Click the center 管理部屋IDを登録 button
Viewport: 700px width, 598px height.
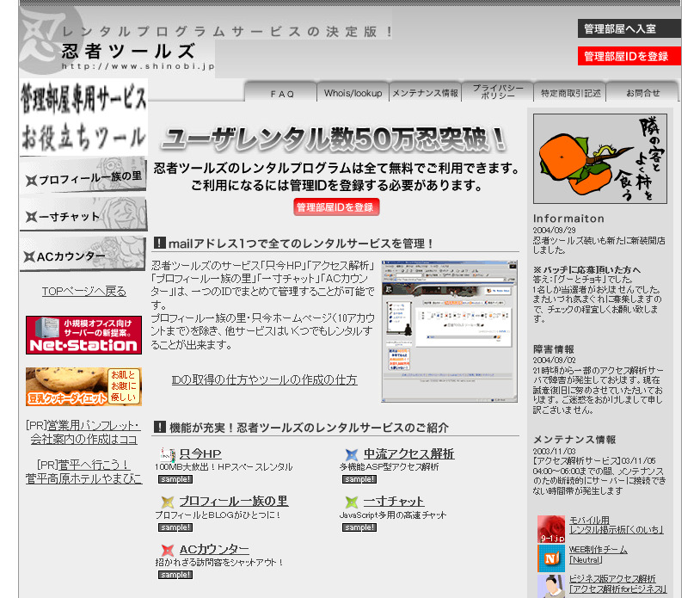coord(336,207)
